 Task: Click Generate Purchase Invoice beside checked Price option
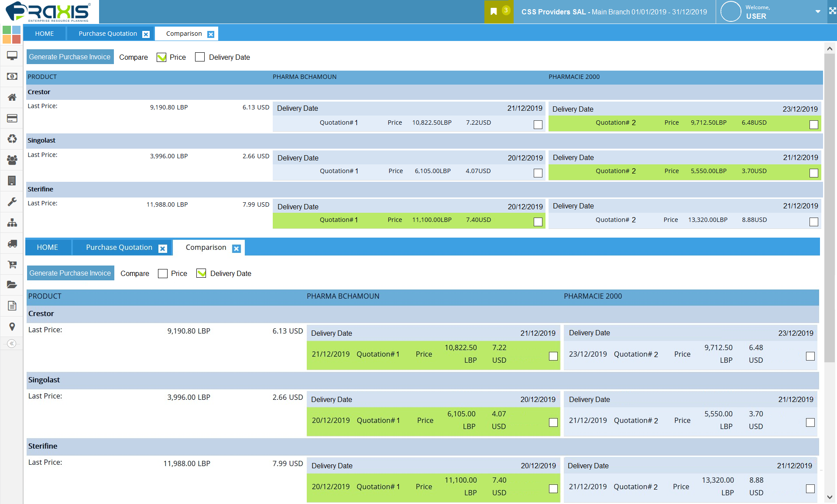[70, 57]
